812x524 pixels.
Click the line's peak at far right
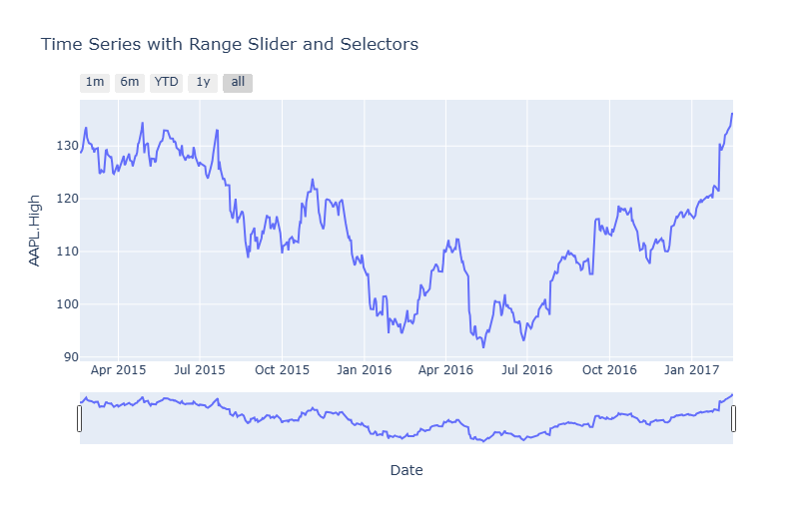[732, 114]
